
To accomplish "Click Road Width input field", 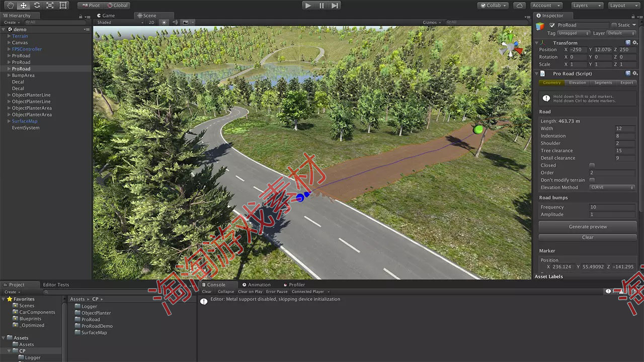I will (625, 129).
